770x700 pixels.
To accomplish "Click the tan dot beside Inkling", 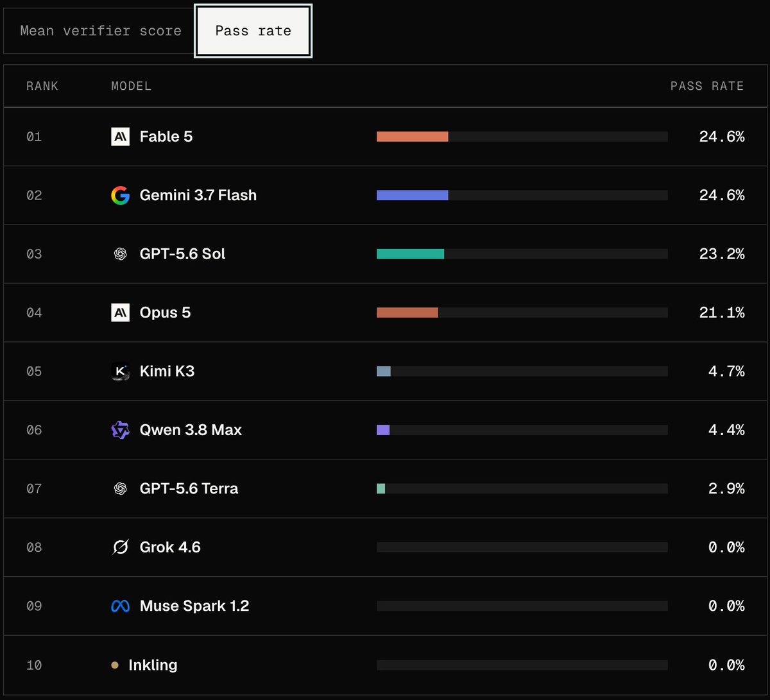I will point(115,665).
